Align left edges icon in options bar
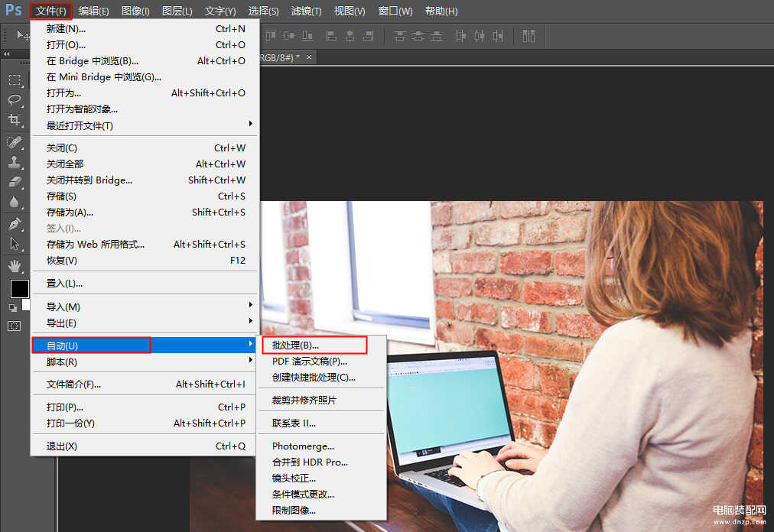The image size is (774, 532). click(331, 35)
